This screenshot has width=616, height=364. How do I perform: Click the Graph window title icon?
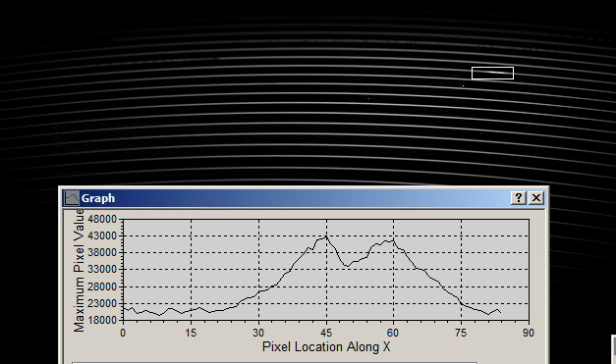point(72,198)
